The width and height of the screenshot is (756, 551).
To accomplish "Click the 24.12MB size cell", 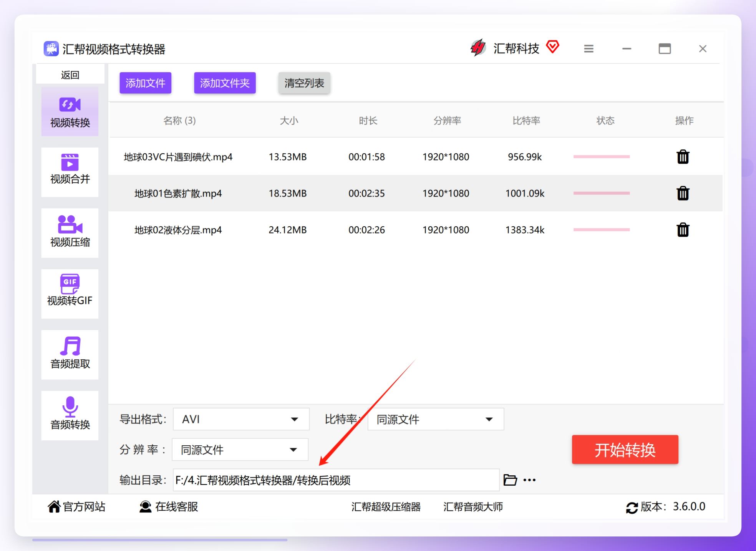I will 287,230.
